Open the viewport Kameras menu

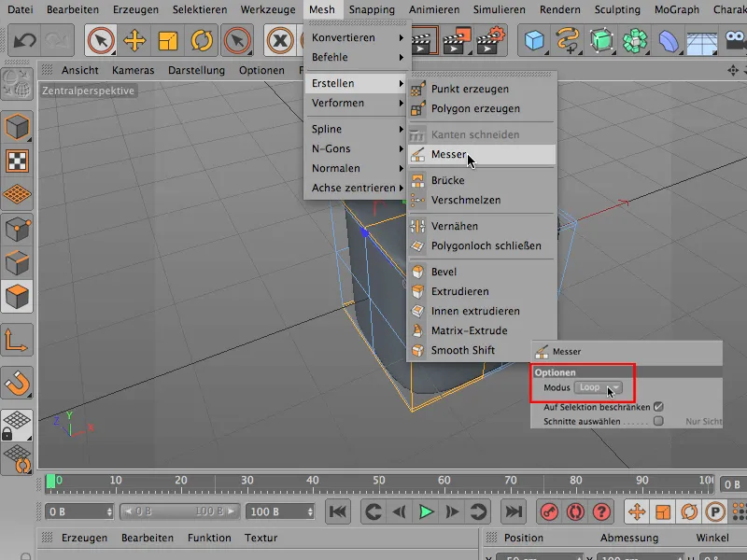pyautogui.click(x=133, y=70)
